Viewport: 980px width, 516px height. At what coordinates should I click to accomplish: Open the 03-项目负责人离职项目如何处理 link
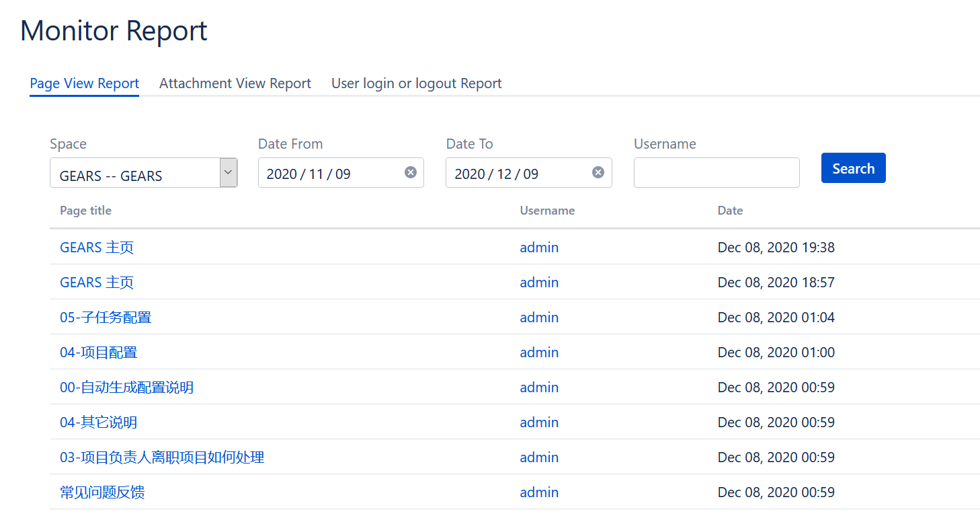[x=162, y=457]
